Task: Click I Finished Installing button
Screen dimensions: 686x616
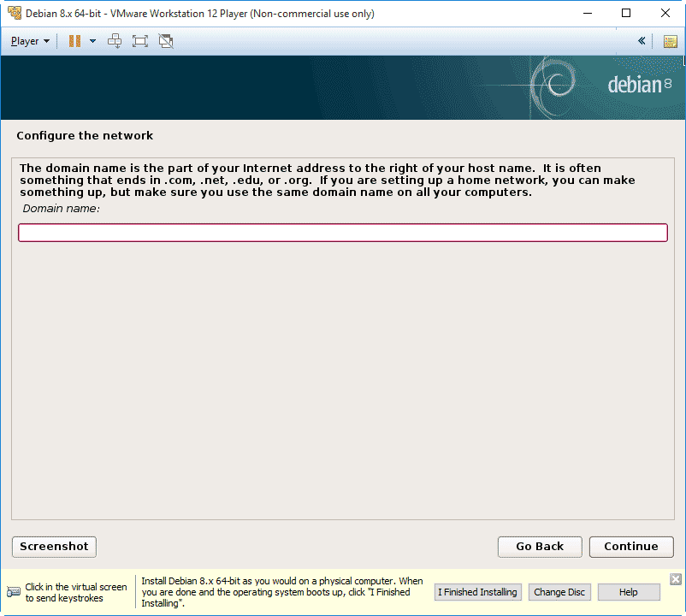Action: [477, 592]
